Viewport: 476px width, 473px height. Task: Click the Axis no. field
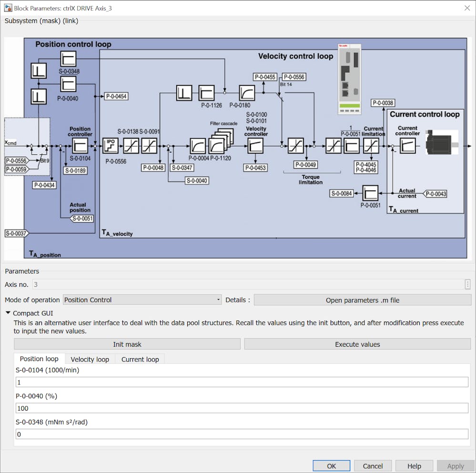pyautogui.click(x=248, y=284)
